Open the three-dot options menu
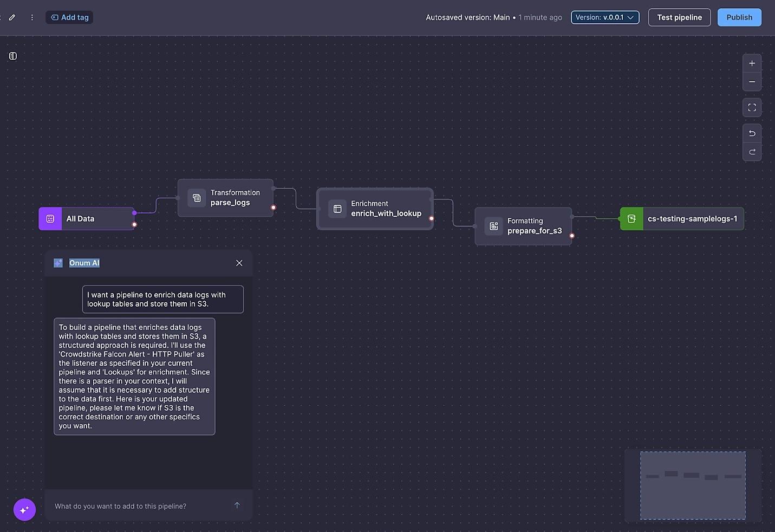The width and height of the screenshot is (775, 532). click(x=32, y=17)
